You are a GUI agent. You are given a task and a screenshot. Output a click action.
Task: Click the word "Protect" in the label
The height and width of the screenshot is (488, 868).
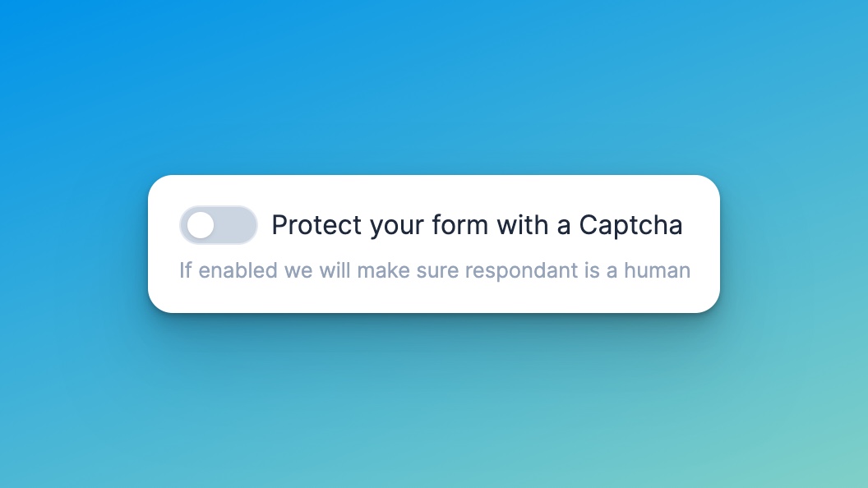[316, 225]
